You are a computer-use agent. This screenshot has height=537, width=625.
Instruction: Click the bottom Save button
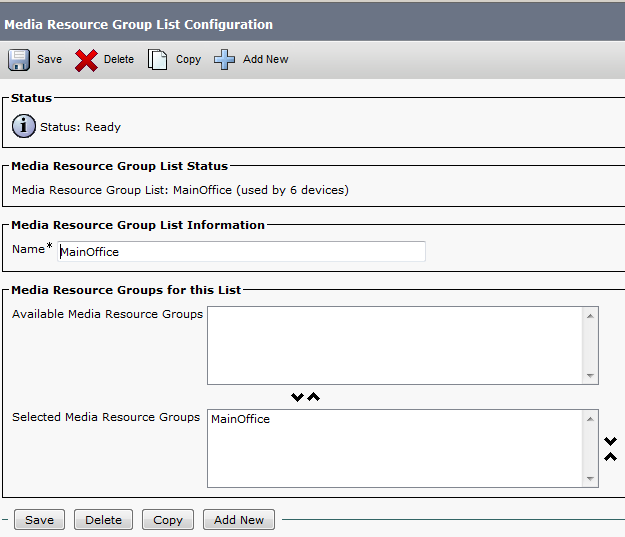[40, 520]
